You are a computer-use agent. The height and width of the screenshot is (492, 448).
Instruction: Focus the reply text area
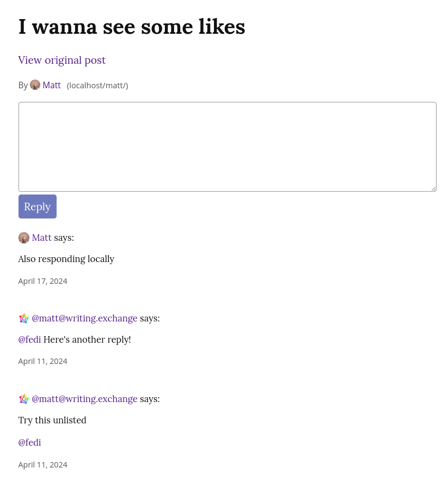click(x=227, y=147)
